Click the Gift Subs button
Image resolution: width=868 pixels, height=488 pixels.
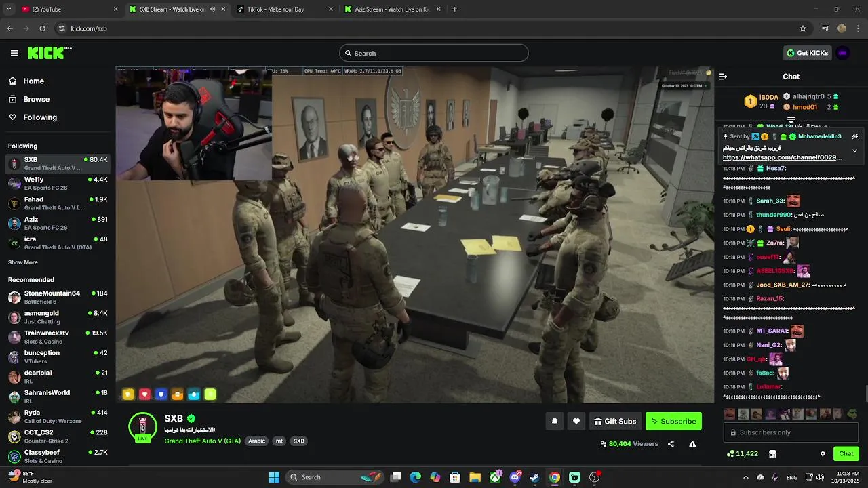615,421
